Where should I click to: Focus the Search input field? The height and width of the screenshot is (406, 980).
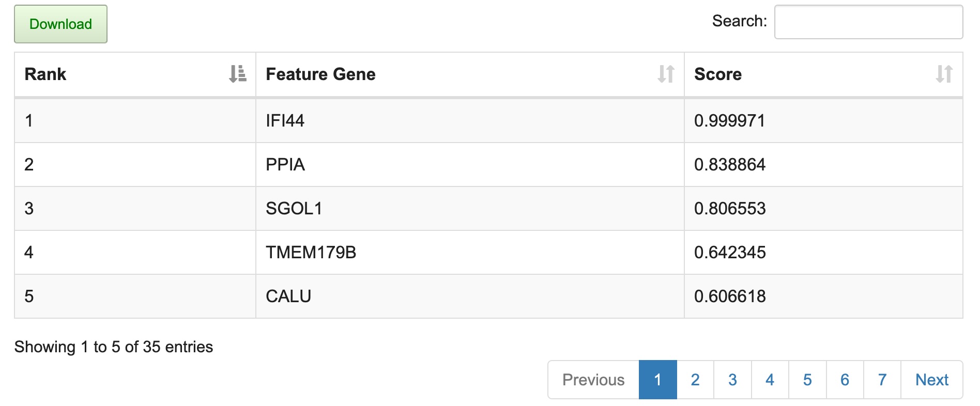868,22
